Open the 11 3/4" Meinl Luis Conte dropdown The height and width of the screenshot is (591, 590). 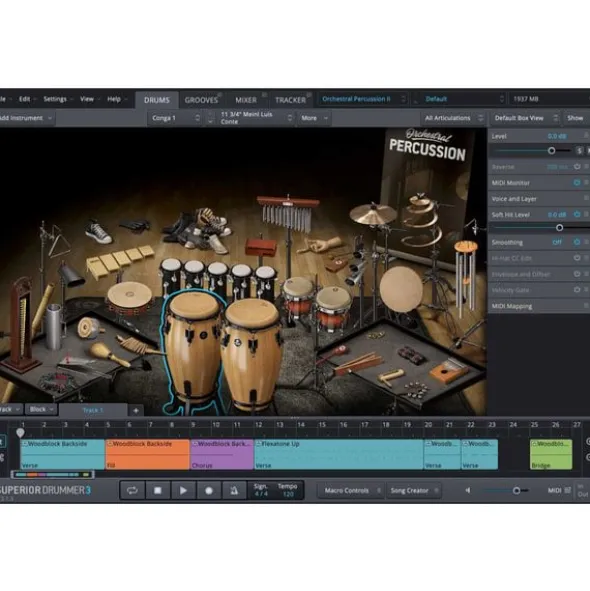tap(256, 118)
